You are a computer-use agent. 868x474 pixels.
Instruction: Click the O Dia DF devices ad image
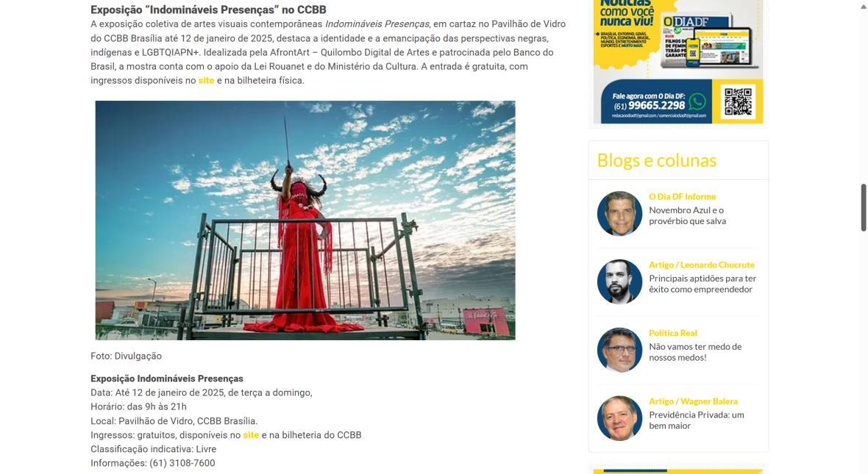tap(678, 62)
